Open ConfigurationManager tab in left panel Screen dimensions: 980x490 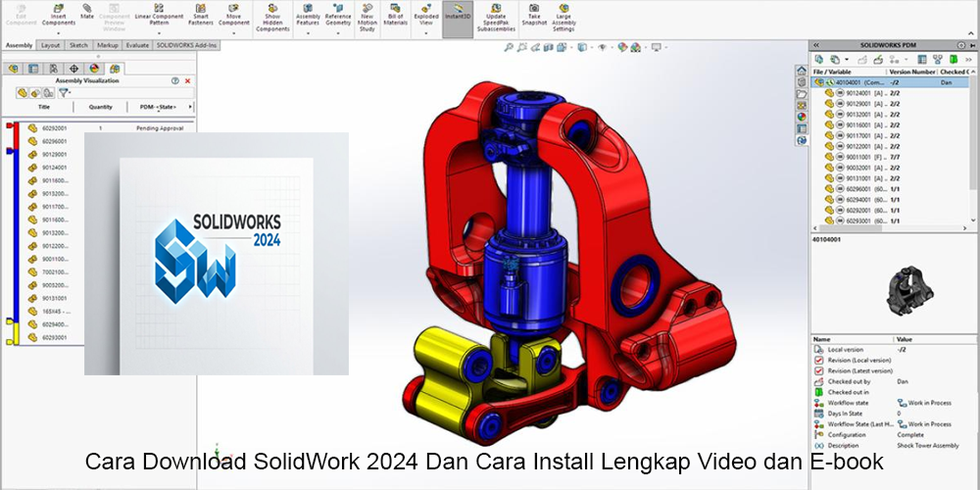pos(54,69)
